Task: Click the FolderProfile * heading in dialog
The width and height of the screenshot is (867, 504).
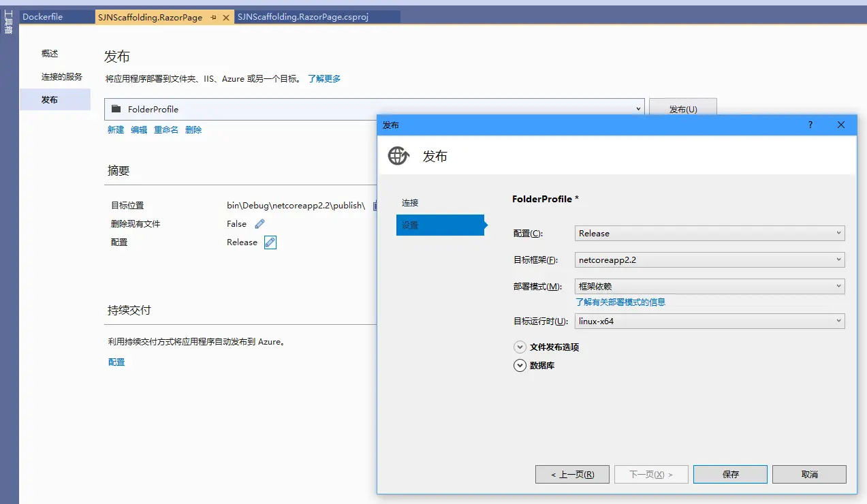Action: pyautogui.click(x=546, y=199)
